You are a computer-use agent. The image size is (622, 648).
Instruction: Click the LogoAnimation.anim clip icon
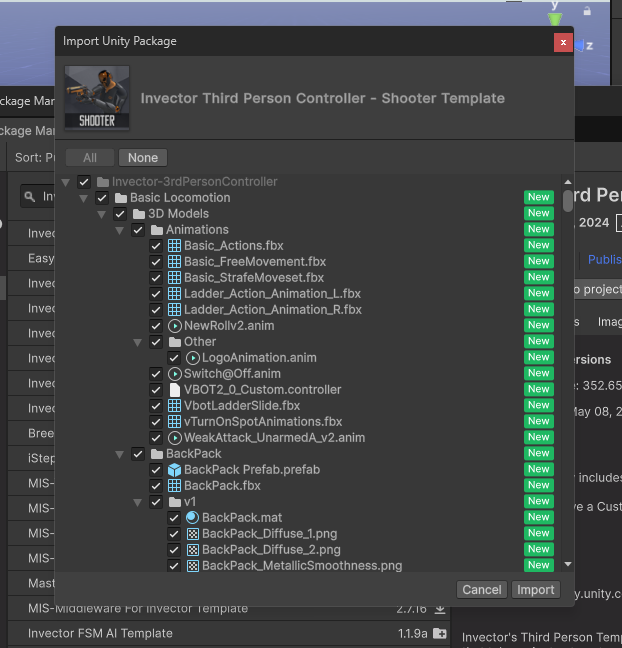[193, 358]
